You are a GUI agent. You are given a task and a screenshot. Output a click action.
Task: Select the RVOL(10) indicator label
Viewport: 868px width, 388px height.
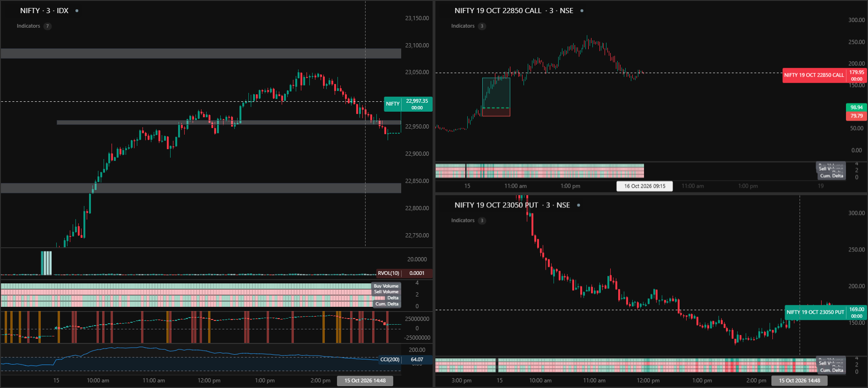(x=389, y=273)
